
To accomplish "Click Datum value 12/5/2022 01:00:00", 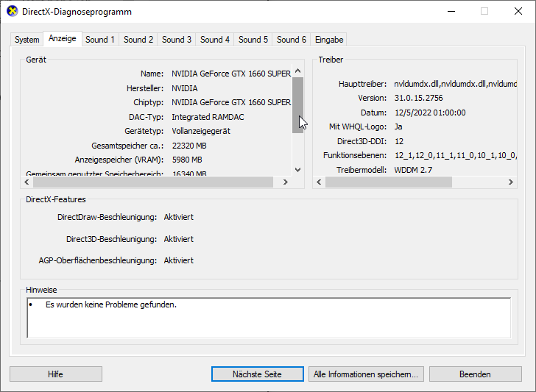I will (x=430, y=113).
